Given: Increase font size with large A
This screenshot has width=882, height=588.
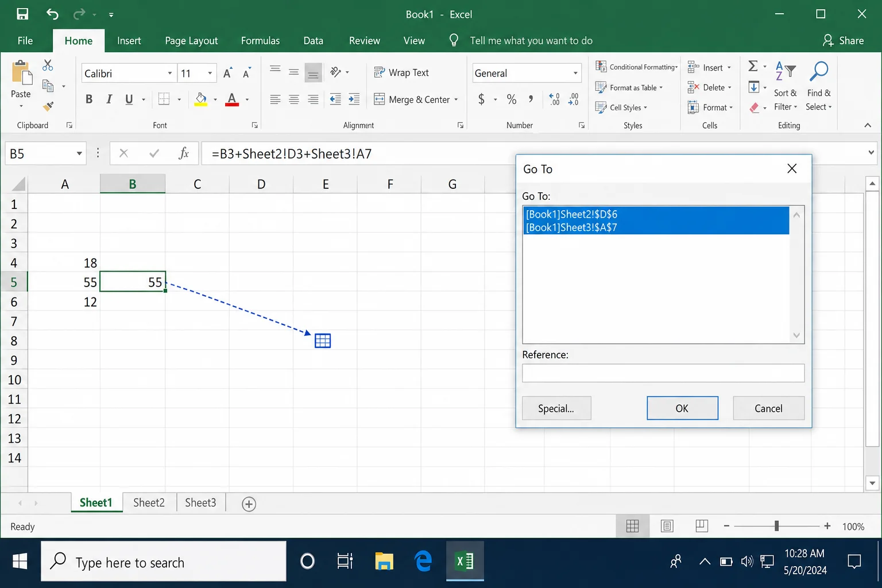Looking at the screenshot, I should pyautogui.click(x=228, y=73).
